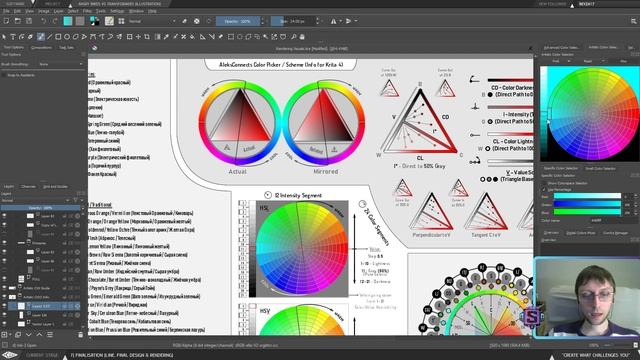This screenshot has height=360, width=640.
Task: Select the Transform tool
Action: 129,37
